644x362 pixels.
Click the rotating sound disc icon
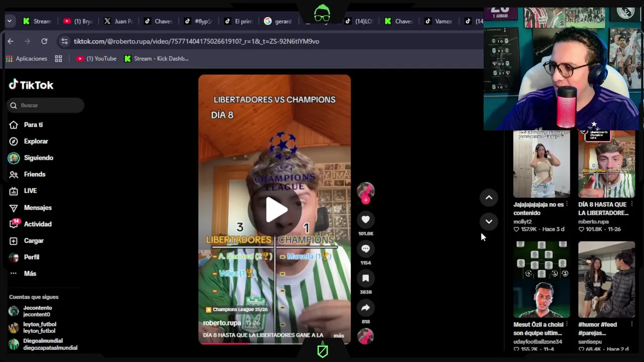[x=366, y=336]
